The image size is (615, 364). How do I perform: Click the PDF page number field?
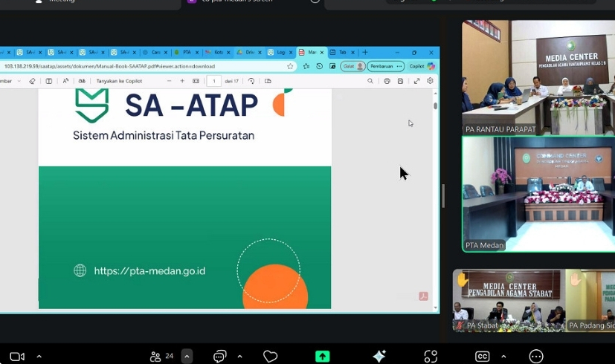(214, 81)
